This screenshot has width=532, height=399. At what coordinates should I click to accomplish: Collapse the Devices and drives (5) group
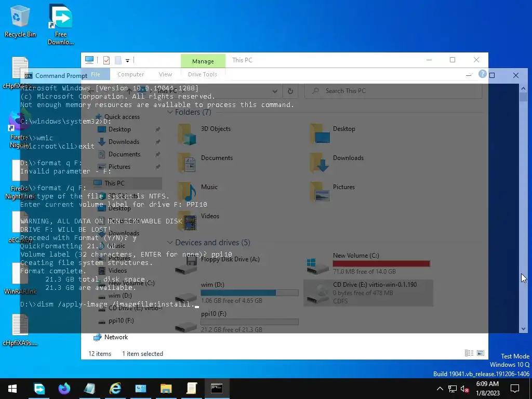click(170, 243)
